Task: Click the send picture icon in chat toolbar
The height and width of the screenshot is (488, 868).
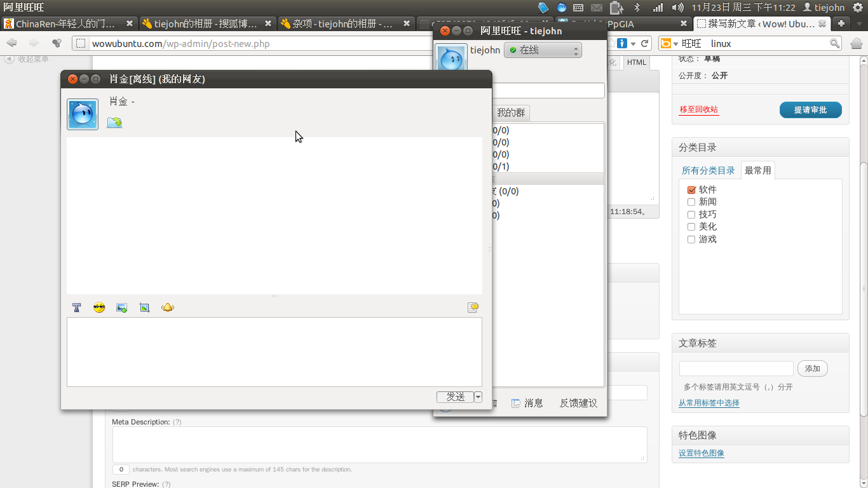Action: pyautogui.click(x=122, y=308)
